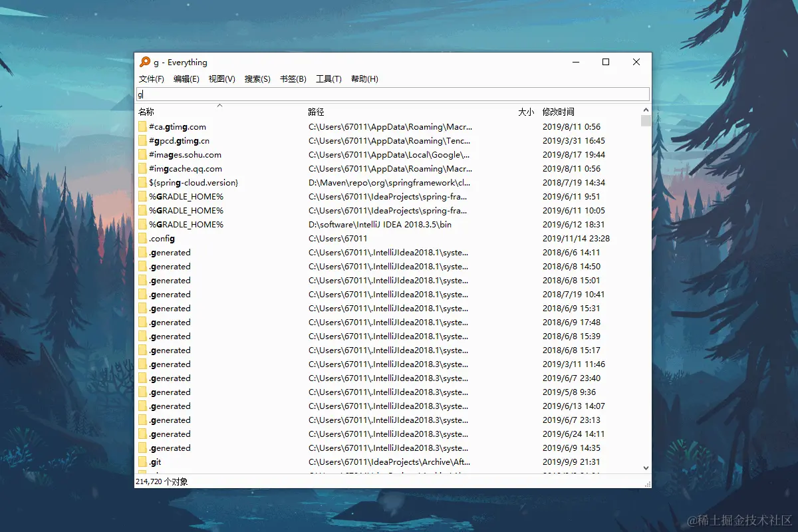Click path C:\Users\67011 of .config
The height and width of the screenshot is (532, 798).
pos(338,238)
